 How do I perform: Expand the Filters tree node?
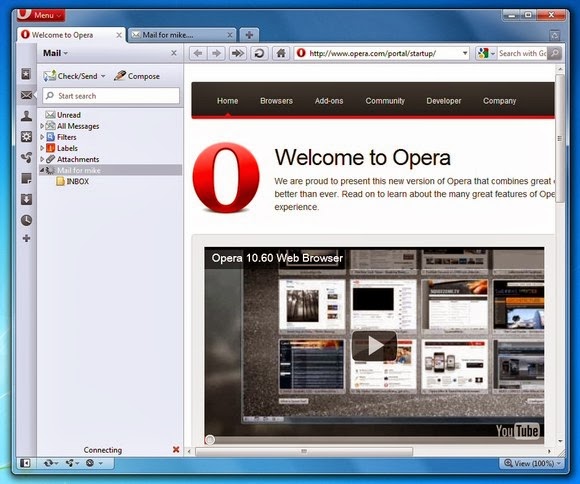click(42, 137)
